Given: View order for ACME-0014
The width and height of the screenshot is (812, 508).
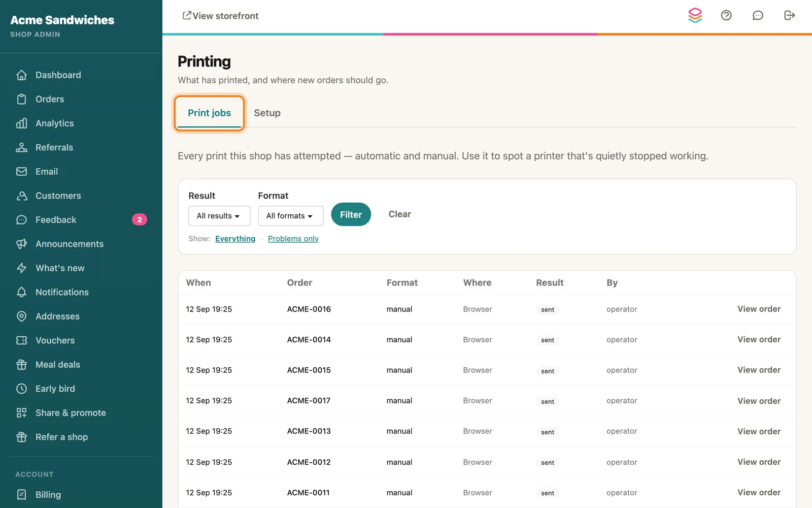Looking at the screenshot, I should (759, 339).
